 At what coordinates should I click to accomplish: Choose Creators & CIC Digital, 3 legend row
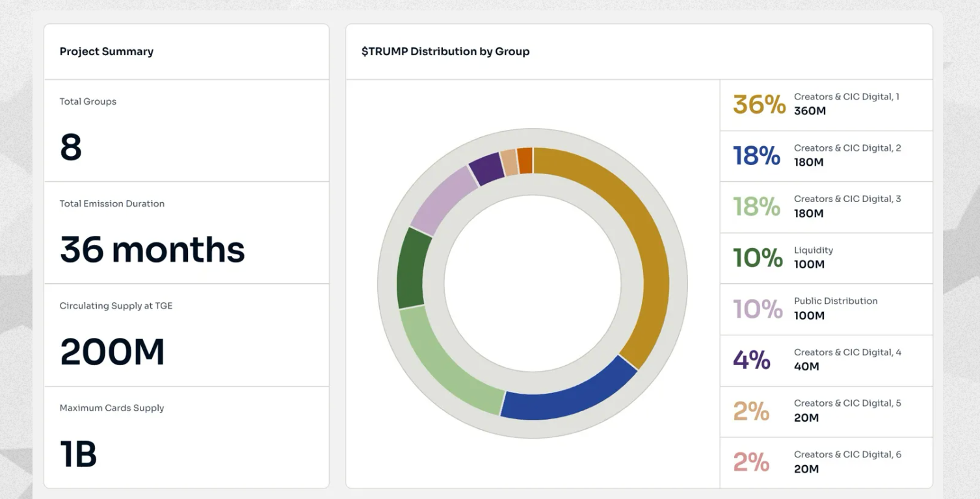(x=826, y=207)
